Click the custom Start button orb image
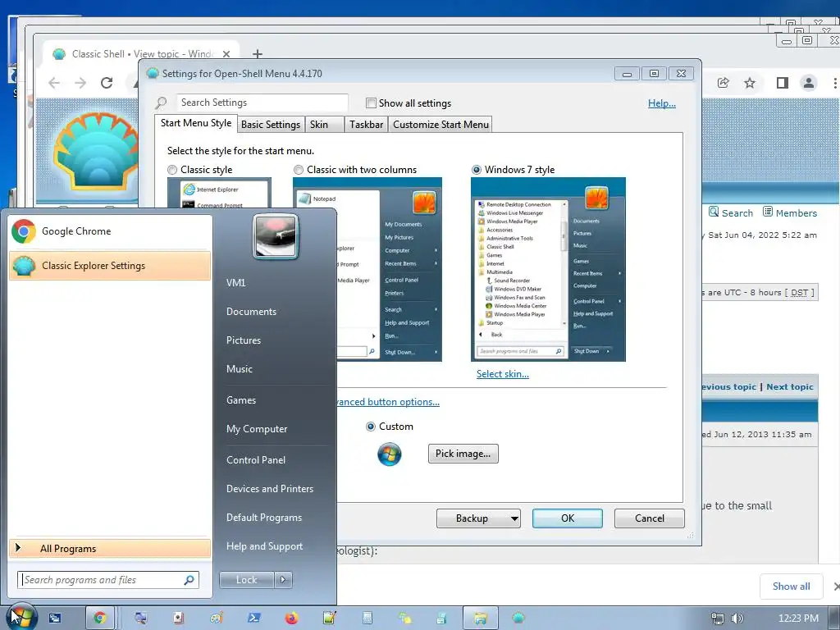Image resolution: width=840 pixels, height=630 pixels. pyautogui.click(x=390, y=454)
